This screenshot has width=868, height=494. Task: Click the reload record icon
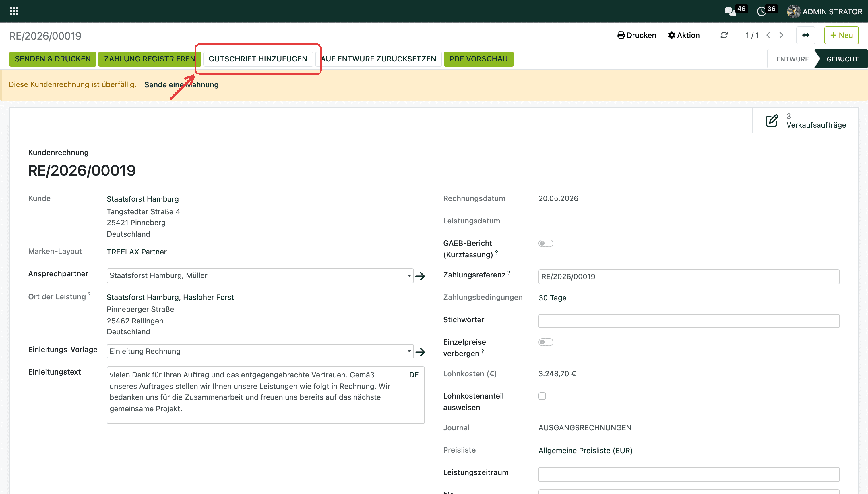point(724,35)
